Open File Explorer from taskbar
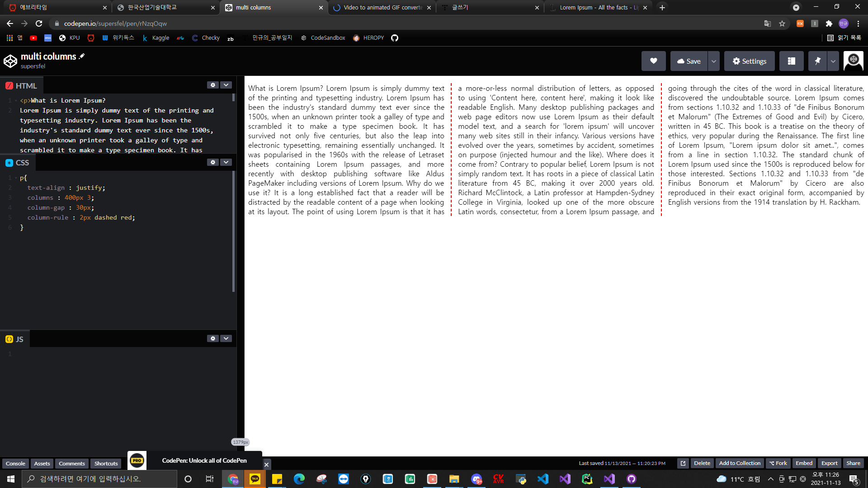Viewport: 868px width, 488px height. point(454,479)
